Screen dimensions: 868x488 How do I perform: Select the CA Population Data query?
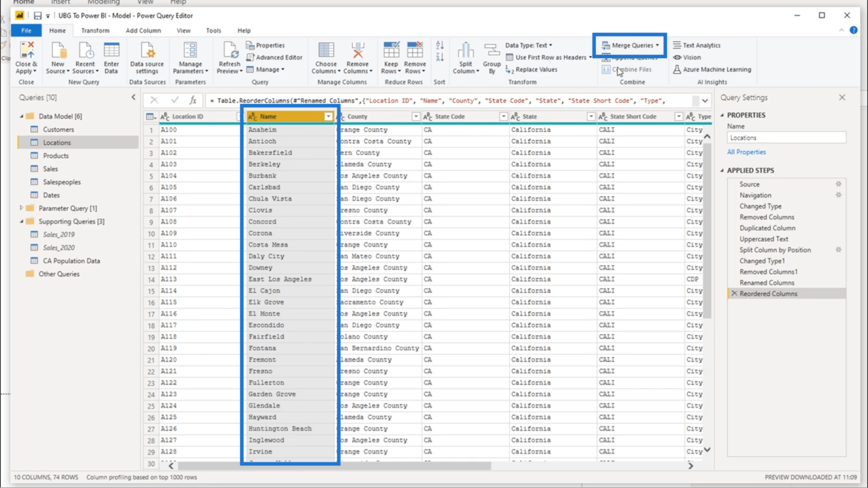[71, 261]
